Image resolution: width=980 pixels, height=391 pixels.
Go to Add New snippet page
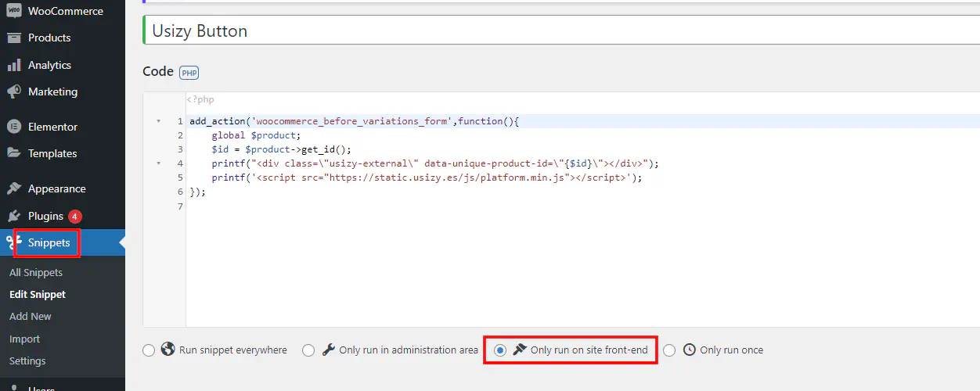coord(31,316)
